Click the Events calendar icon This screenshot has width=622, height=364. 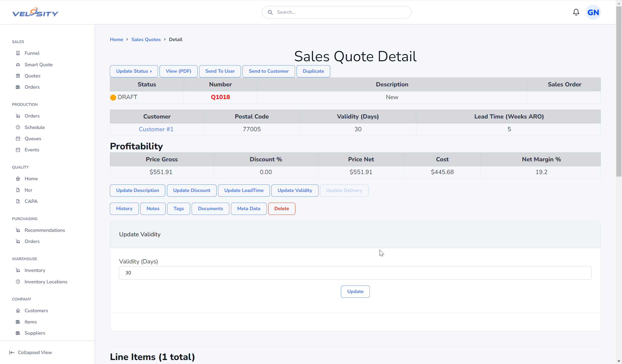point(18,150)
